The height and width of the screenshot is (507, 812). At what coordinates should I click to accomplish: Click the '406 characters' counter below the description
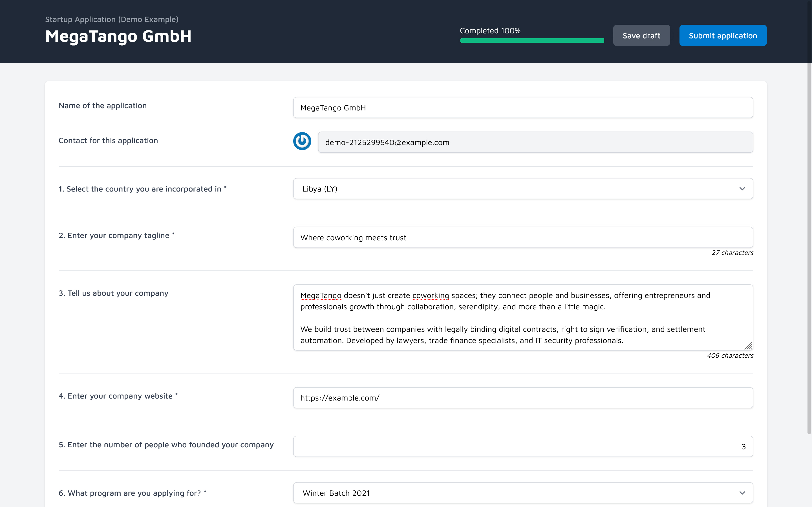[730, 355]
